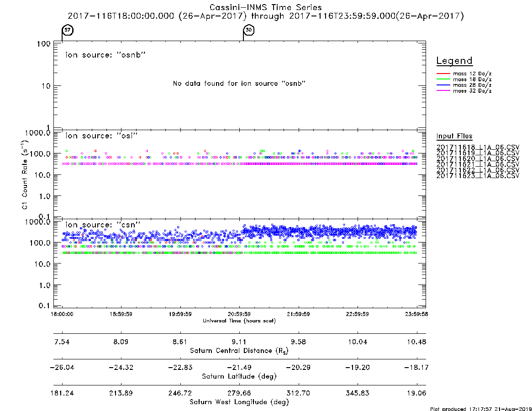Click the 279.66 west longitude value

pos(239,393)
